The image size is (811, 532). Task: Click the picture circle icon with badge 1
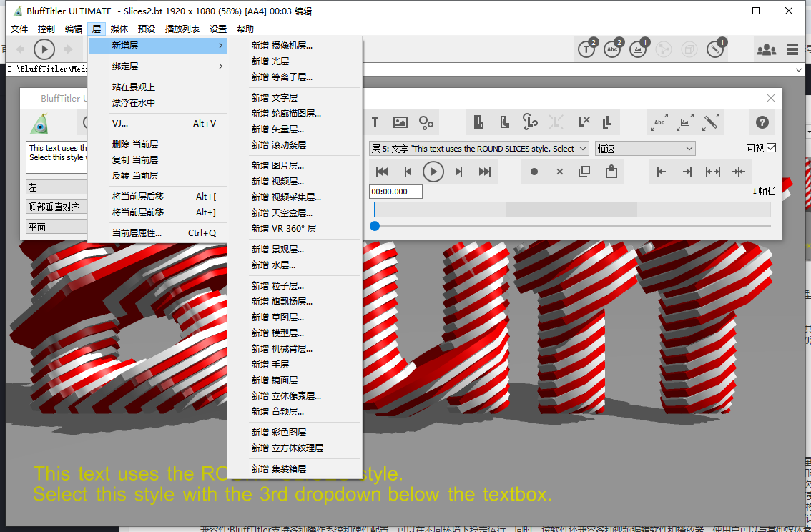tap(638, 49)
